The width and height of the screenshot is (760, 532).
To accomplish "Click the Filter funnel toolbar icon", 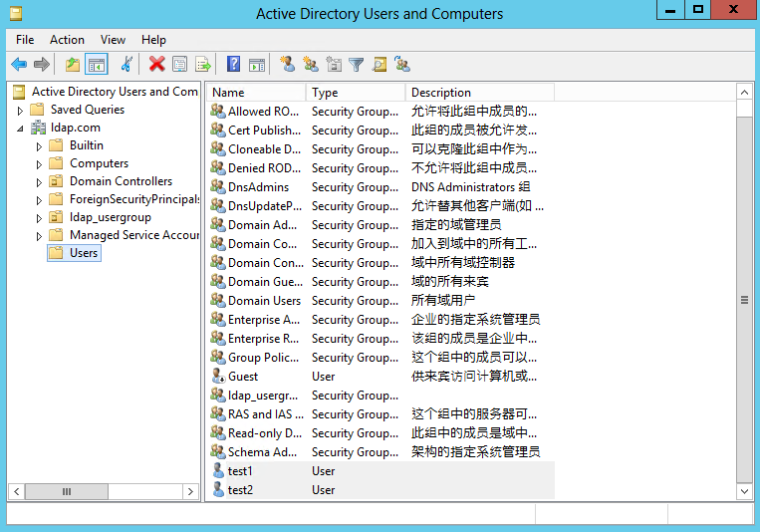I will [x=357, y=65].
